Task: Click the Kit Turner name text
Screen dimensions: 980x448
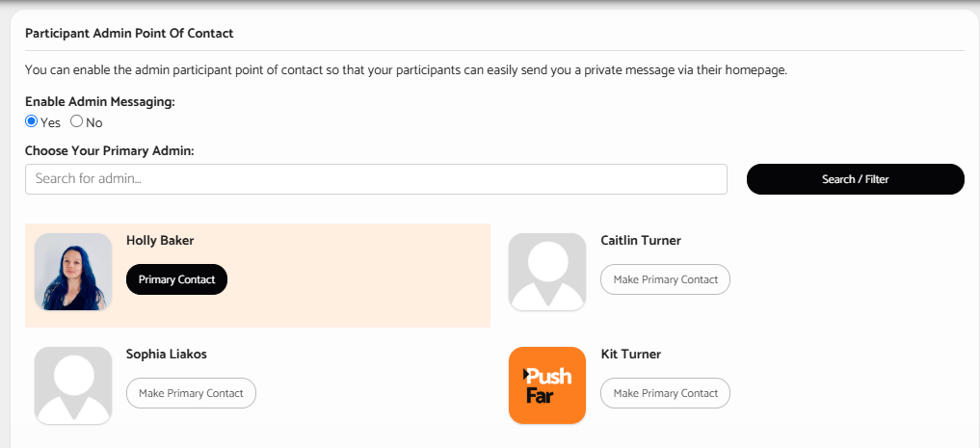Action: pos(630,355)
